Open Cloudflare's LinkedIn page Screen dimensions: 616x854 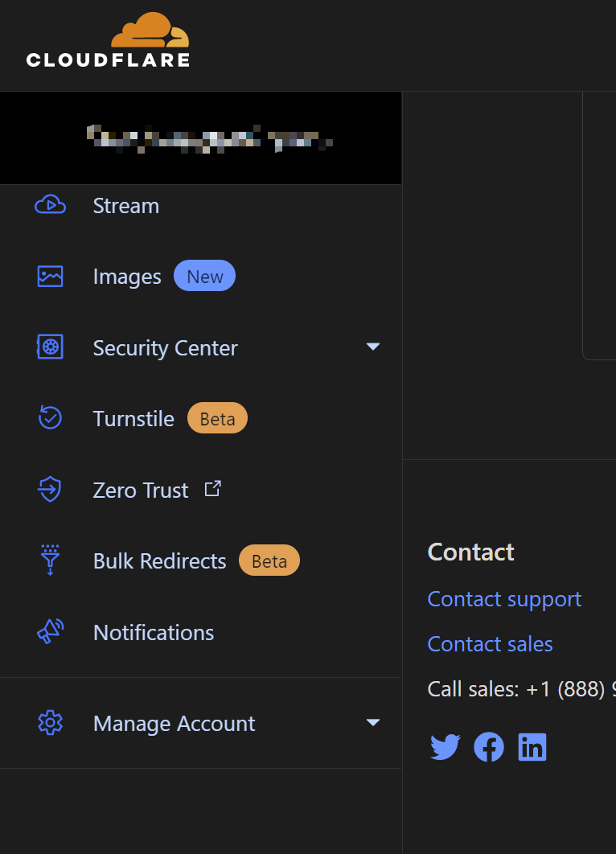(532, 748)
